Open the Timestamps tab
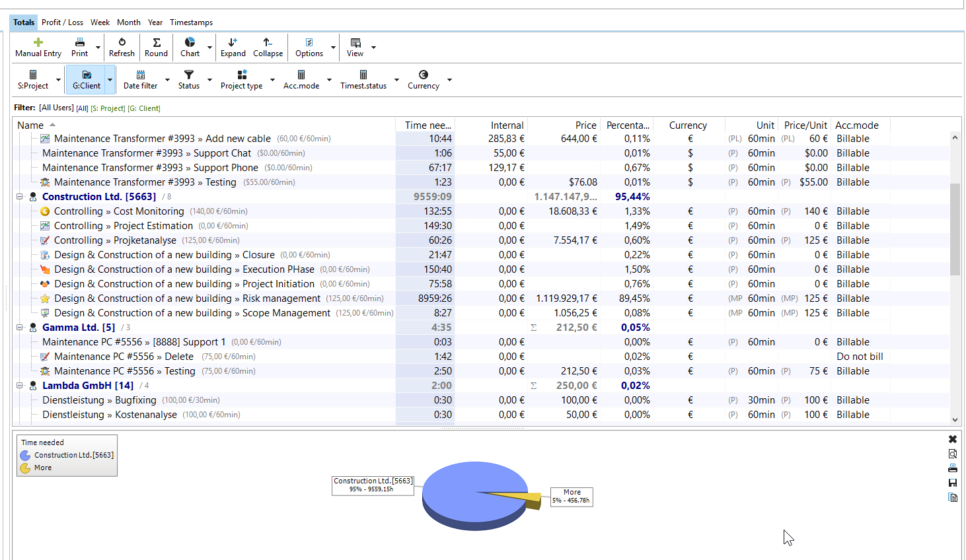 coord(191,22)
